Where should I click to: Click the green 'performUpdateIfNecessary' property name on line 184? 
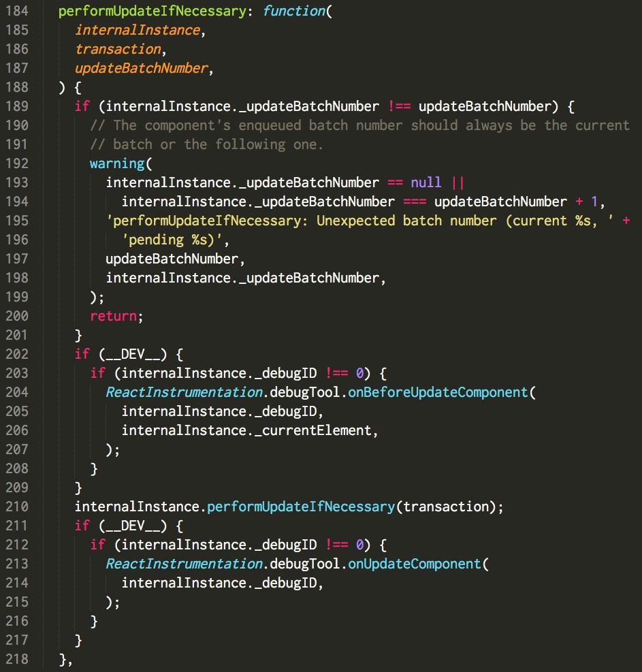153,11
